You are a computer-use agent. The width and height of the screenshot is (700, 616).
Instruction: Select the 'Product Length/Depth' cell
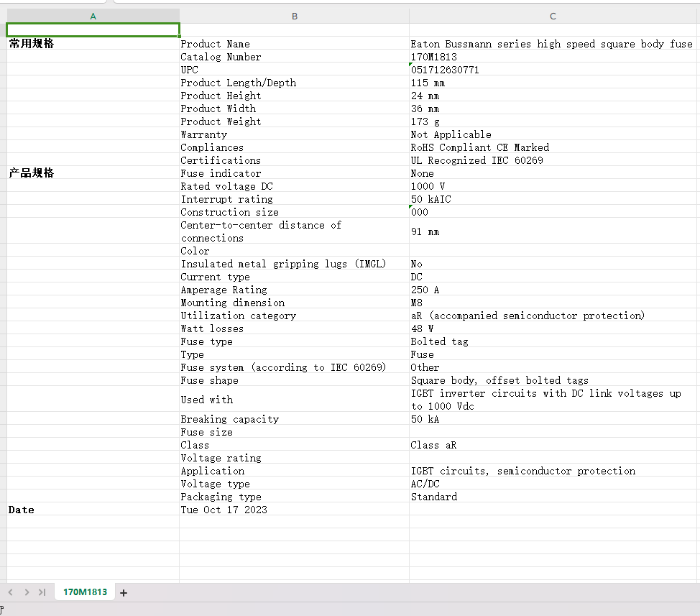click(x=294, y=82)
